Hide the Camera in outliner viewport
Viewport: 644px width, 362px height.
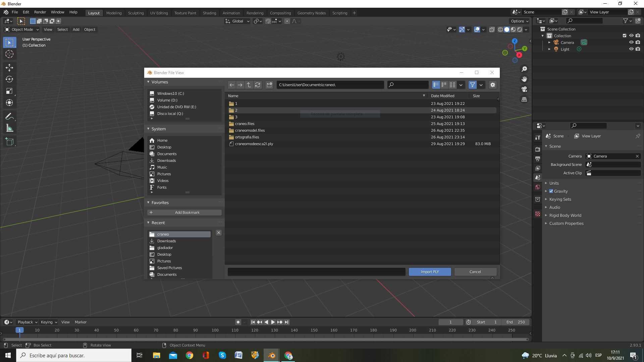[631, 42]
